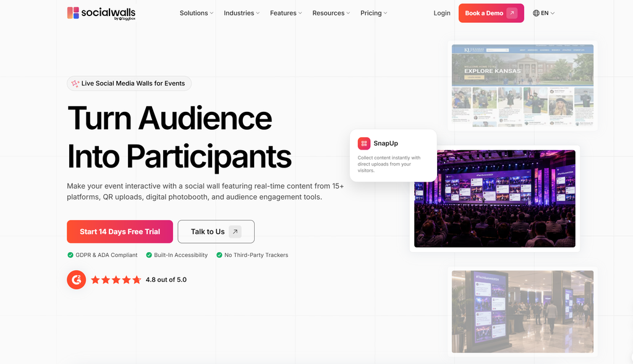
Task: Click the 4.8 out of 5.0 rating text
Action: click(166, 280)
